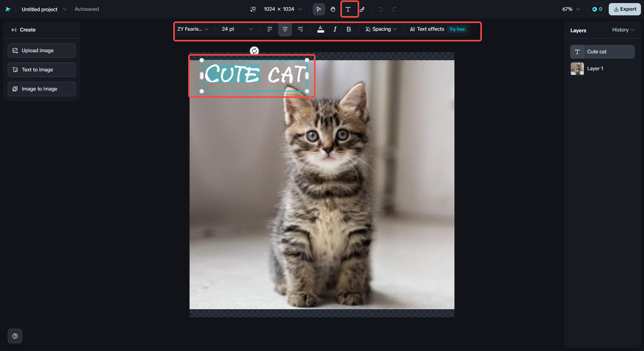Toggle bold formatting
Image resolution: width=644 pixels, height=351 pixels.
[x=349, y=29]
